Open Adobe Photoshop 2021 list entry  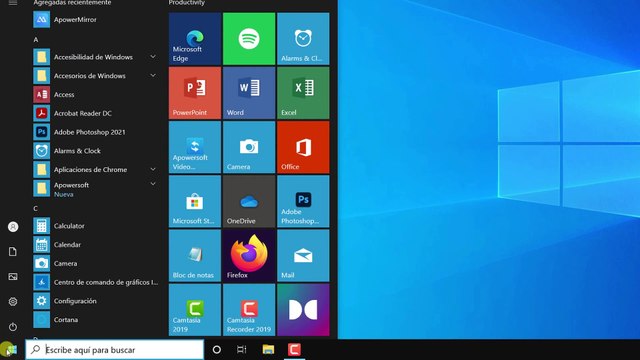tap(96, 132)
